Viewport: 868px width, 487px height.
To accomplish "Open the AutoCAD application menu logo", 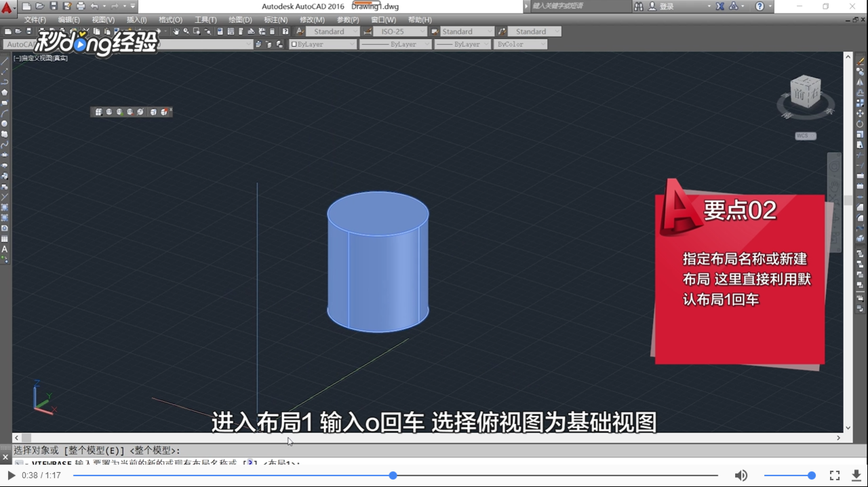I will 7,8.
